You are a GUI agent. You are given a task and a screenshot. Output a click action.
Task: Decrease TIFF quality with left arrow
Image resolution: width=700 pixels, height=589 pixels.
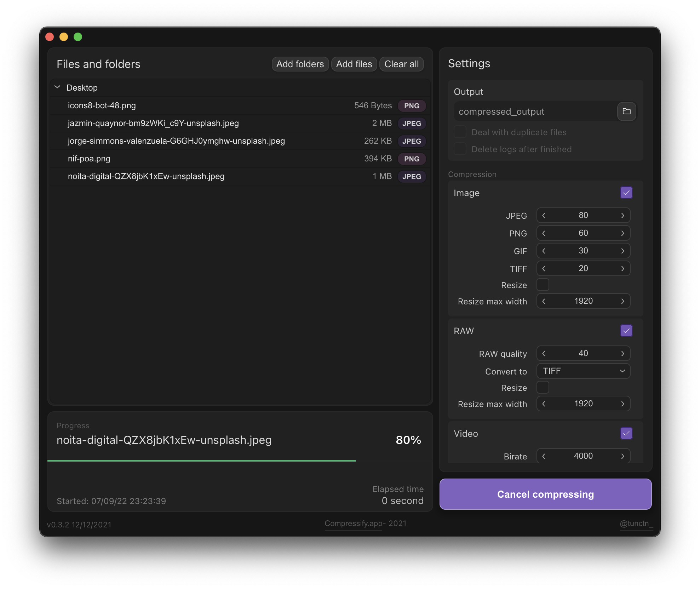point(544,269)
